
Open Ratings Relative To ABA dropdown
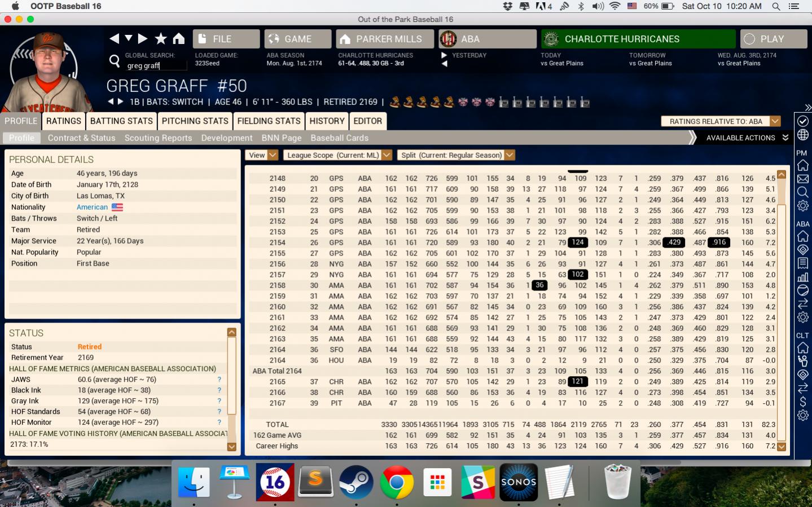pyautogui.click(x=721, y=121)
